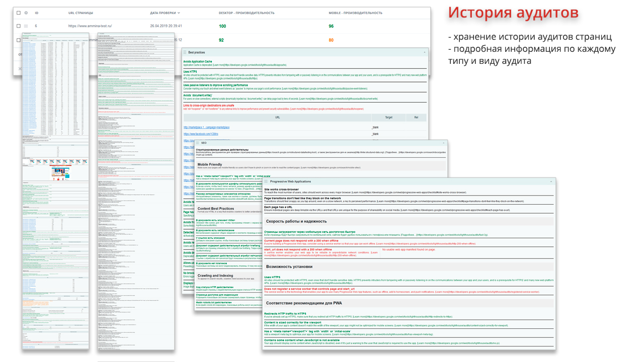The image size is (644, 362).
Task: Check the checkbox for audit row 6
Action: pyautogui.click(x=19, y=26)
